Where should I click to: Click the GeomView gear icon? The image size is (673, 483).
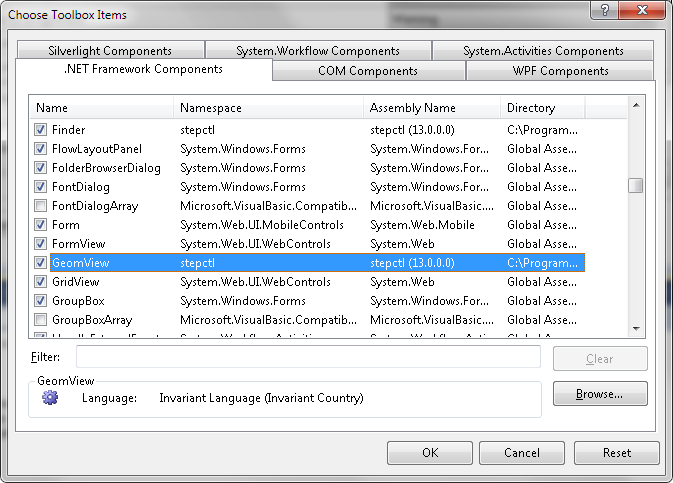[x=50, y=398]
